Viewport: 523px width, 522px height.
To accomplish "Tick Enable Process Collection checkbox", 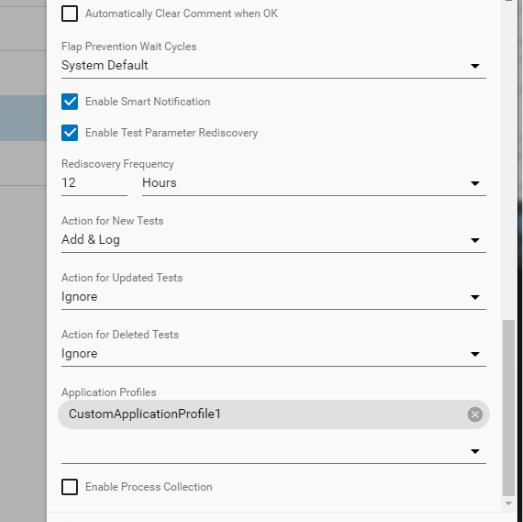I will point(69,487).
